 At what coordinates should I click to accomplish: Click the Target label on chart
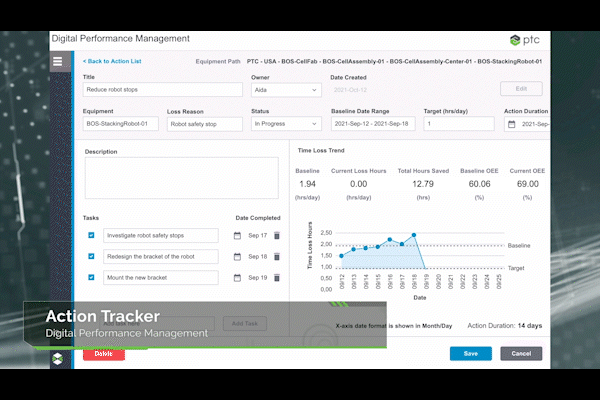[516, 268]
